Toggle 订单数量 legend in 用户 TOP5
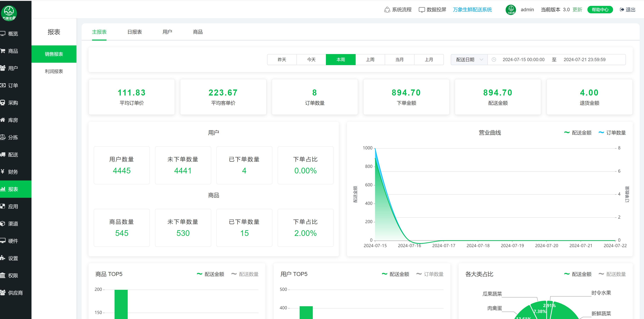Viewport: 644px width, 319px height. pyautogui.click(x=430, y=274)
